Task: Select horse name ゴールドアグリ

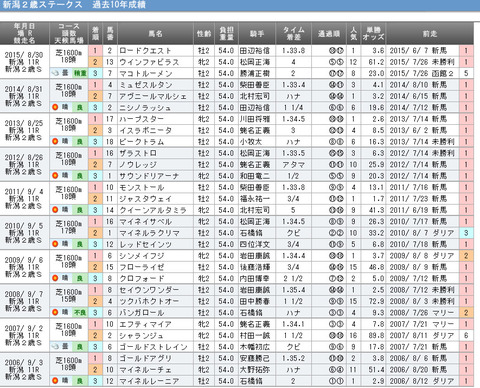Action: tap(145, 358)
